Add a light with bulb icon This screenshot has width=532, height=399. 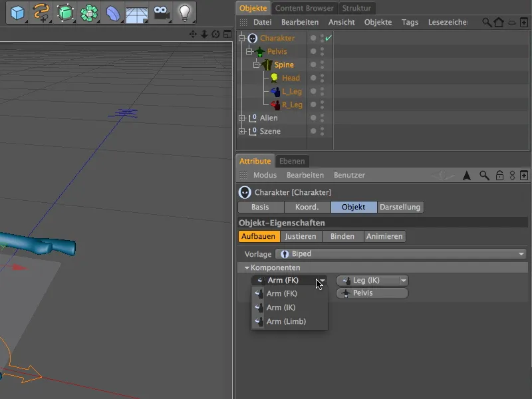[x=184, y=13]
